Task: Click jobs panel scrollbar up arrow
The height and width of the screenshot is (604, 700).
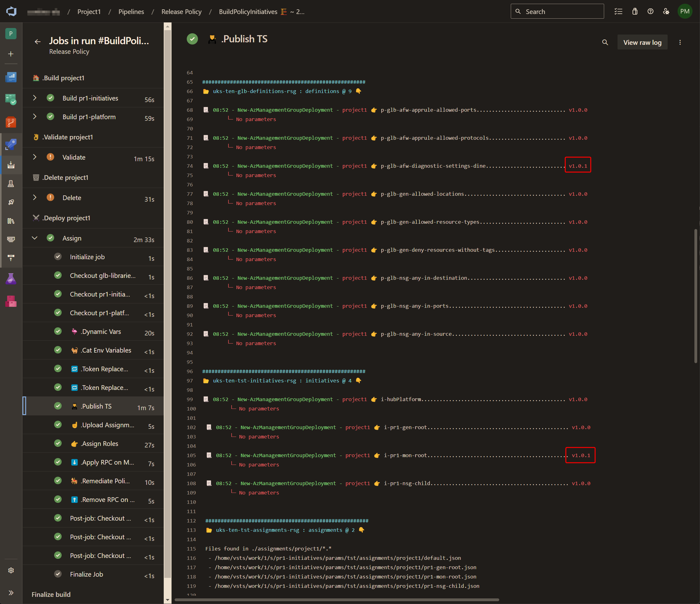Action: 167,26
